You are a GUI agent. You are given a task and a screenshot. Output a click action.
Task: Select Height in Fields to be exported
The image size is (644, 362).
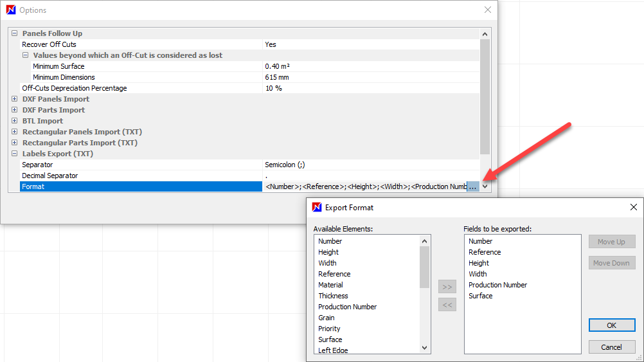click(x=479, y=263)
